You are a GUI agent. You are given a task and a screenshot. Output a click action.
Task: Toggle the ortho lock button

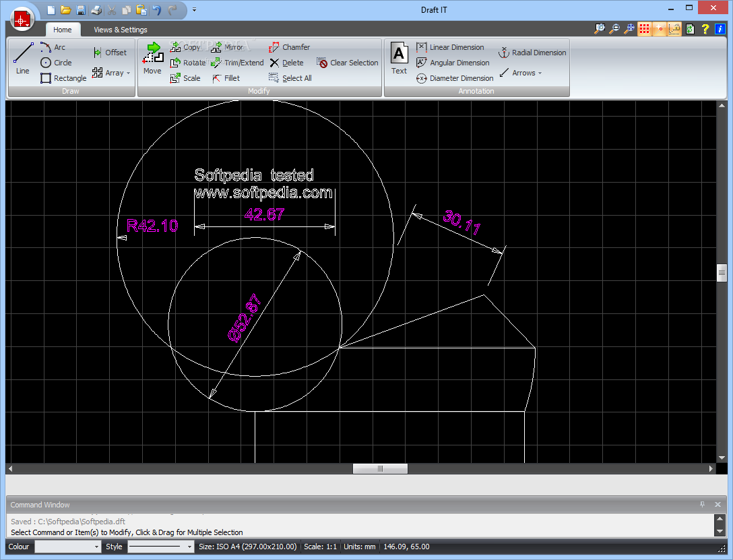674,29
